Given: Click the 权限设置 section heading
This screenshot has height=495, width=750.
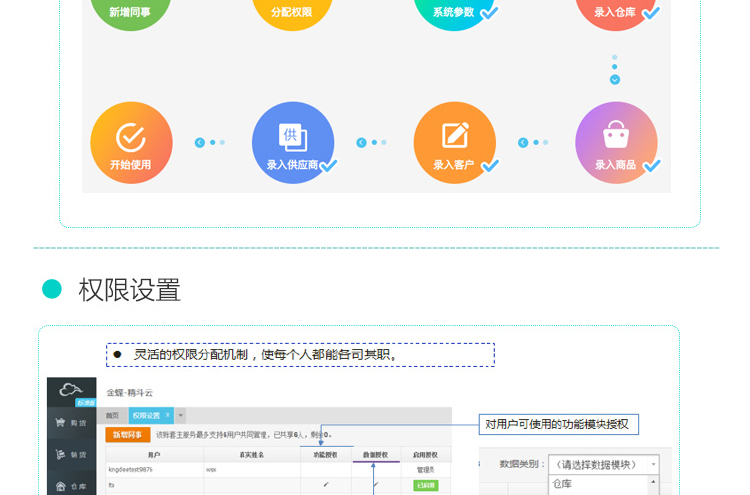Looking at the screenshot, I should pos(129,290).
